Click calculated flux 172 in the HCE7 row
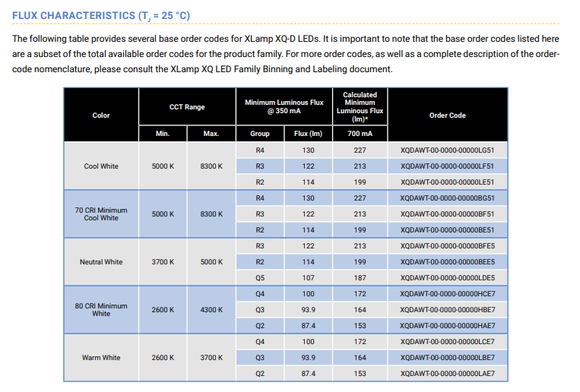This screenshot has width=580, height=392. click(x=360, y=294)
